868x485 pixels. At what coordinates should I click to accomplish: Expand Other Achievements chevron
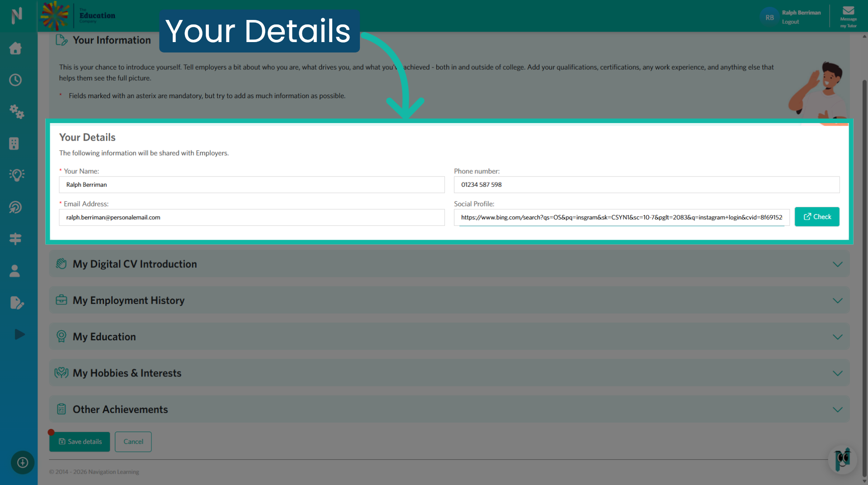click(x=837, y=409)
